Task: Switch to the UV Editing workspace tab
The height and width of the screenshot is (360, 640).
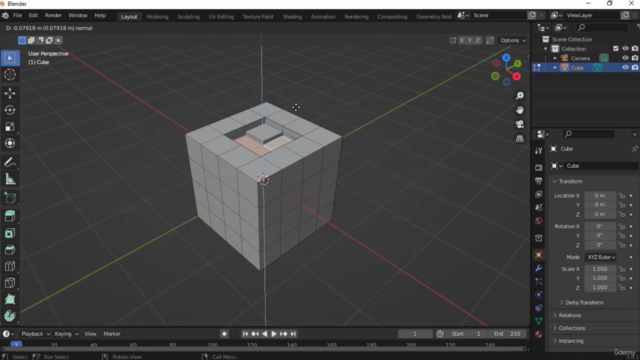Action: (x=221, y=17)
